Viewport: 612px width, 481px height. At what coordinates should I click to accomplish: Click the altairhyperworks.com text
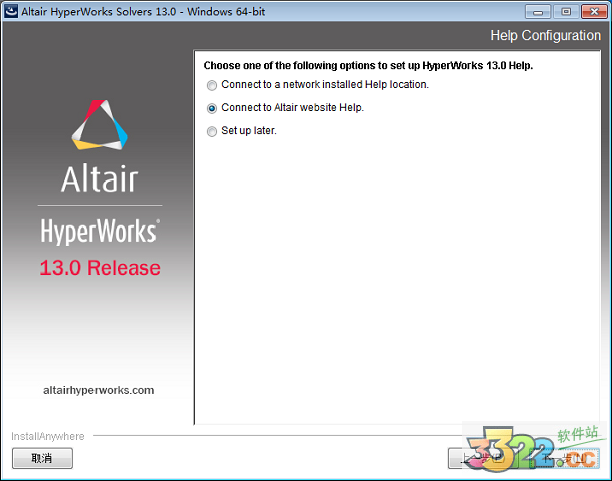pos(98,390)
